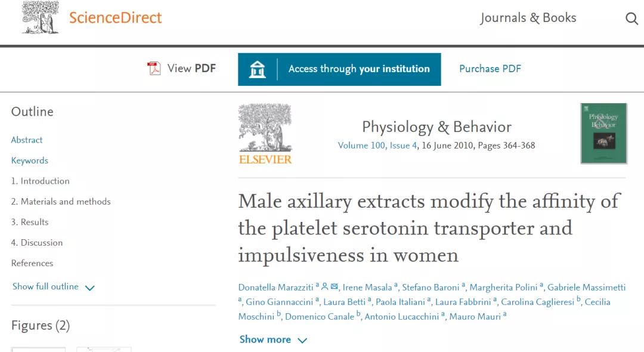This screenshot has height=352, width=644.
Task: Click the ScienceDirect tree logo
Action: coord(41,18)
